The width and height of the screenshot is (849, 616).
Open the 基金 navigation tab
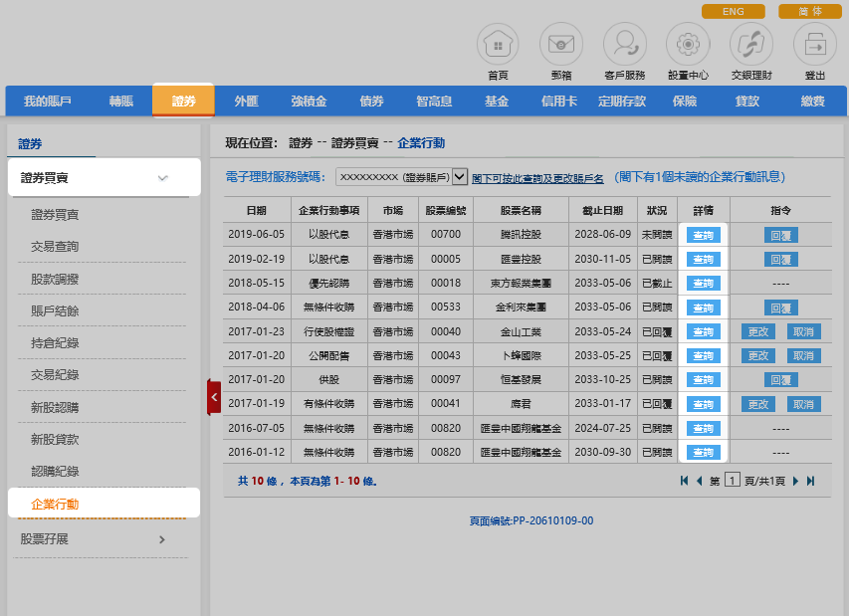pyautogui.click(x=497, y=102)
